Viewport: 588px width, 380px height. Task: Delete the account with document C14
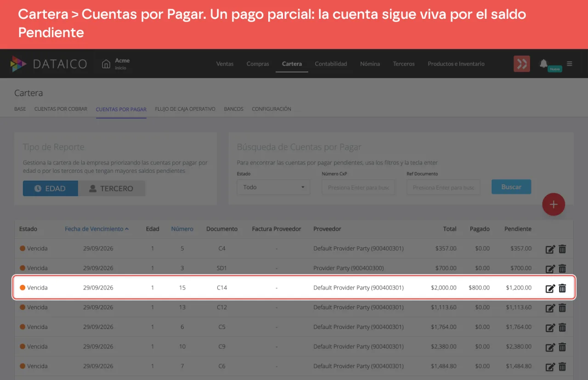[562, 289]
